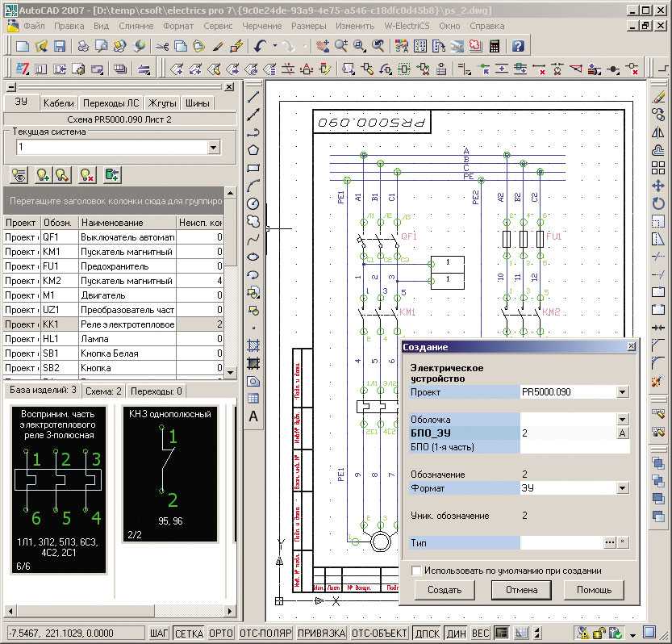This screenshot has width=672, height=644.
Task: Open the Текущая система dropdown
Action: [213, 148]
